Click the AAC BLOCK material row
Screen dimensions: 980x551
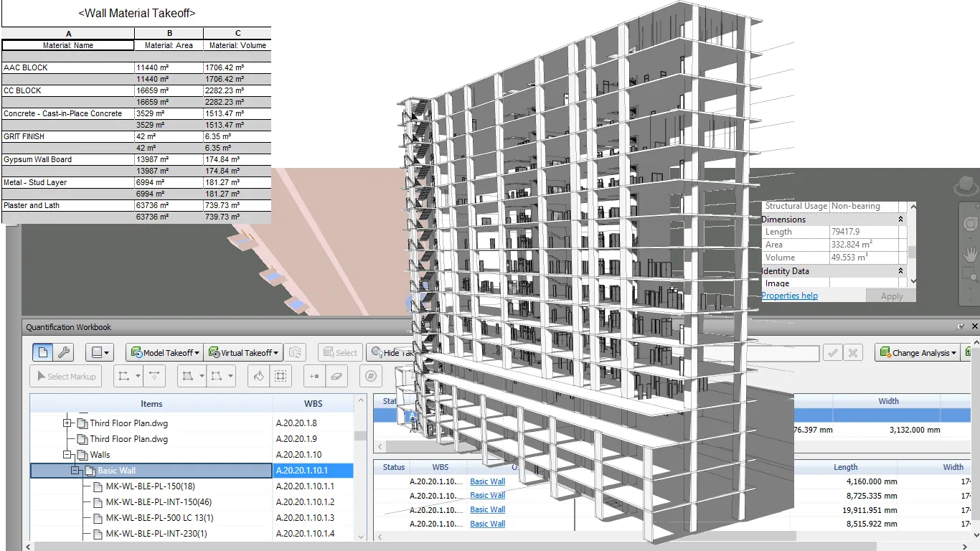136,67
